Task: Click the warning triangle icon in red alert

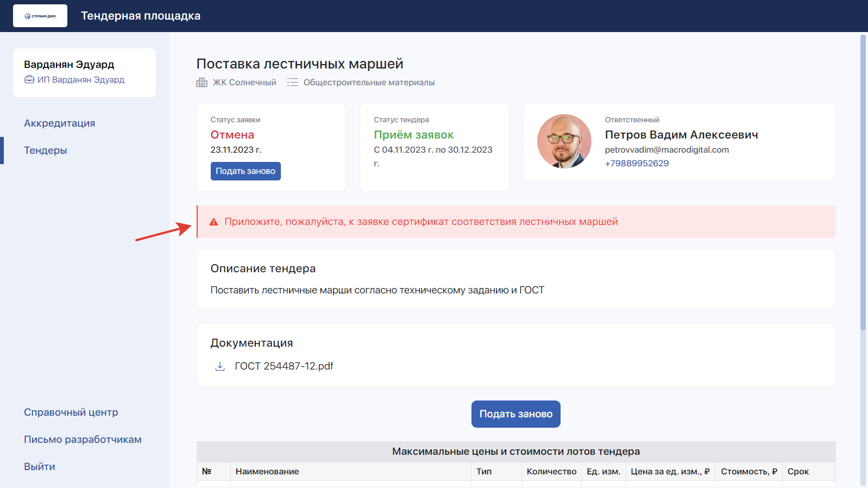Action: tap(213, 222)
